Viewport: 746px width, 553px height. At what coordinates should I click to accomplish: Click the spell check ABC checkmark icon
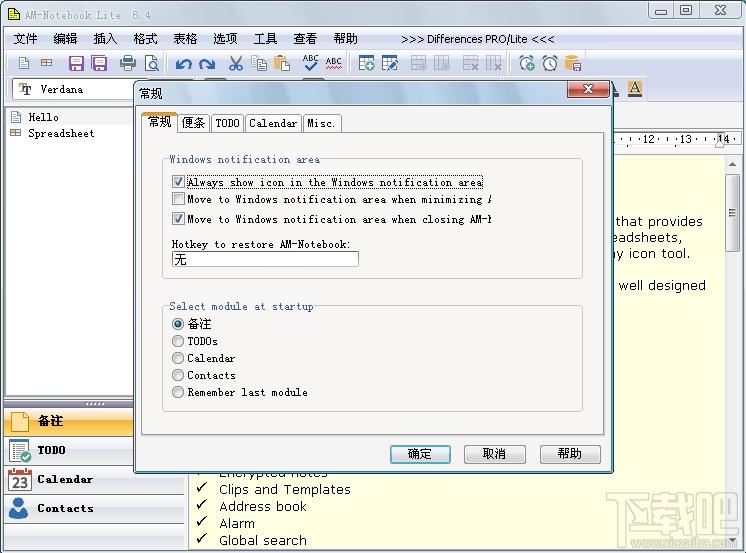pyautogui.click(x=310, y=63)
